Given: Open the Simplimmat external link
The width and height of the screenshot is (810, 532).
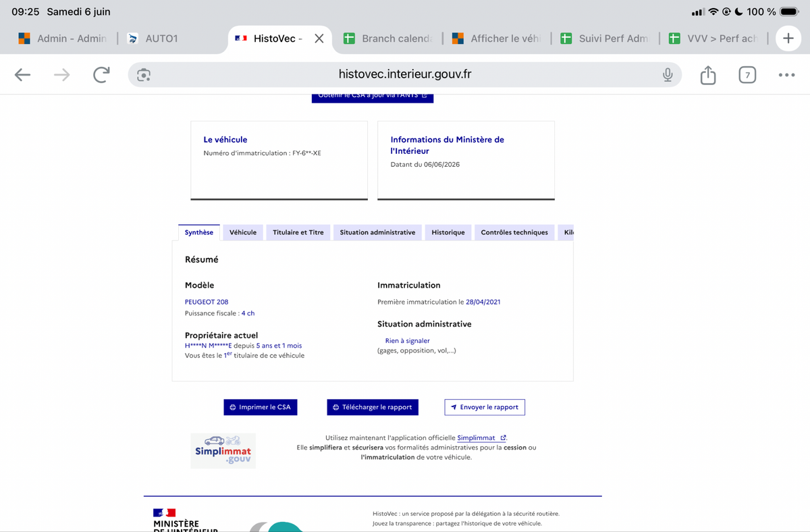Looking at the screenshot, I should 481,438.
